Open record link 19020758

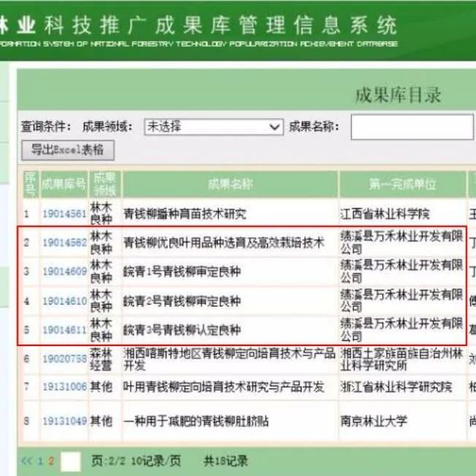[65, 359]
